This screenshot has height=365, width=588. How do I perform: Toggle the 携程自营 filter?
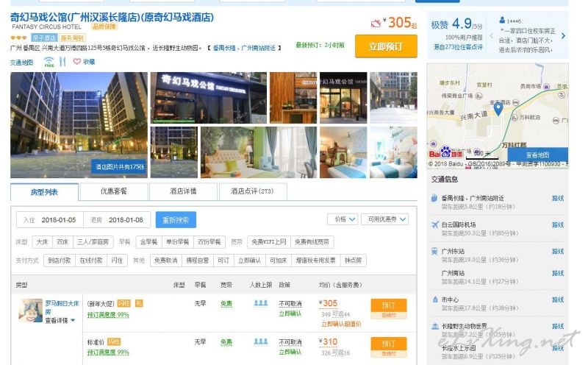(197, 261)
